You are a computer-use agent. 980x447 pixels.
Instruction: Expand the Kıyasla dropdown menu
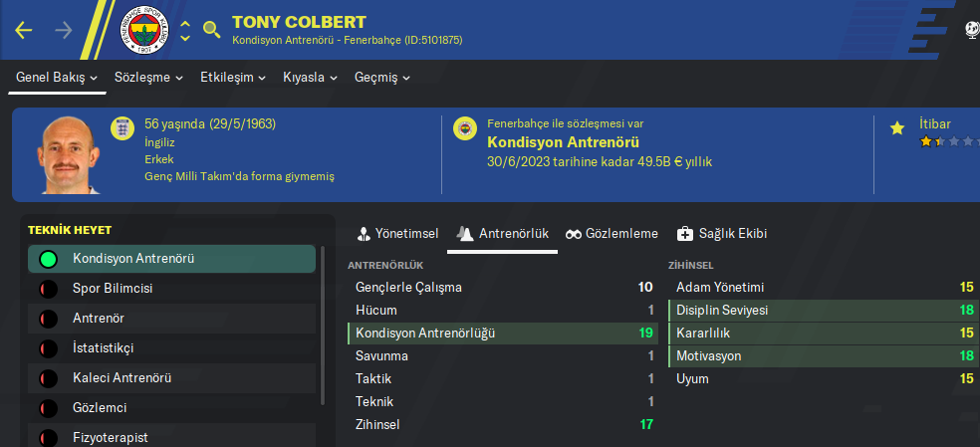(310, 78)
